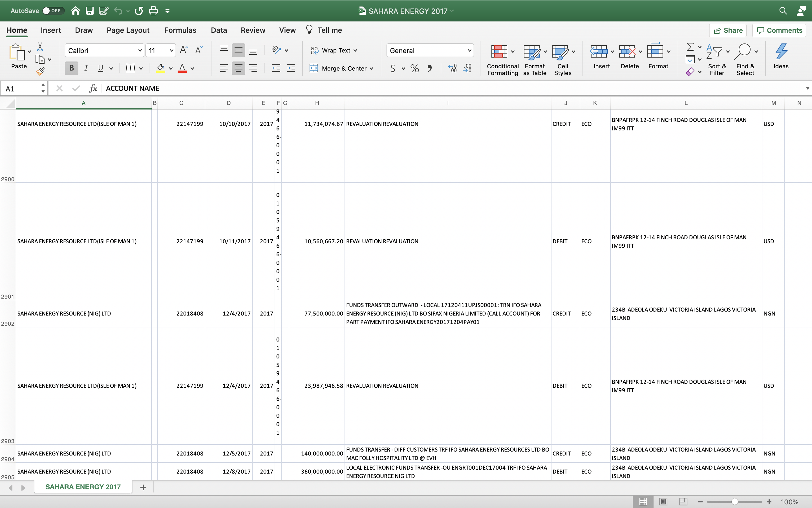Click the Increase Indent icon

291,68
